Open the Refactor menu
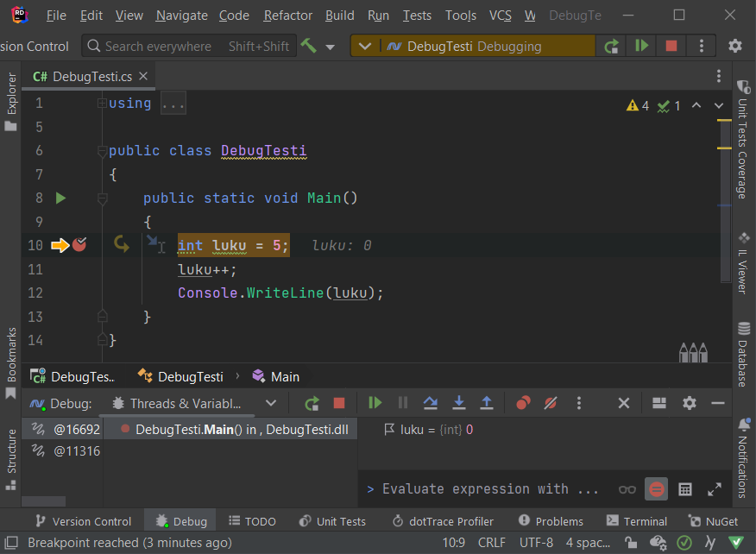Viewport: 756px width, 554px height. click(x=287, y=16)
